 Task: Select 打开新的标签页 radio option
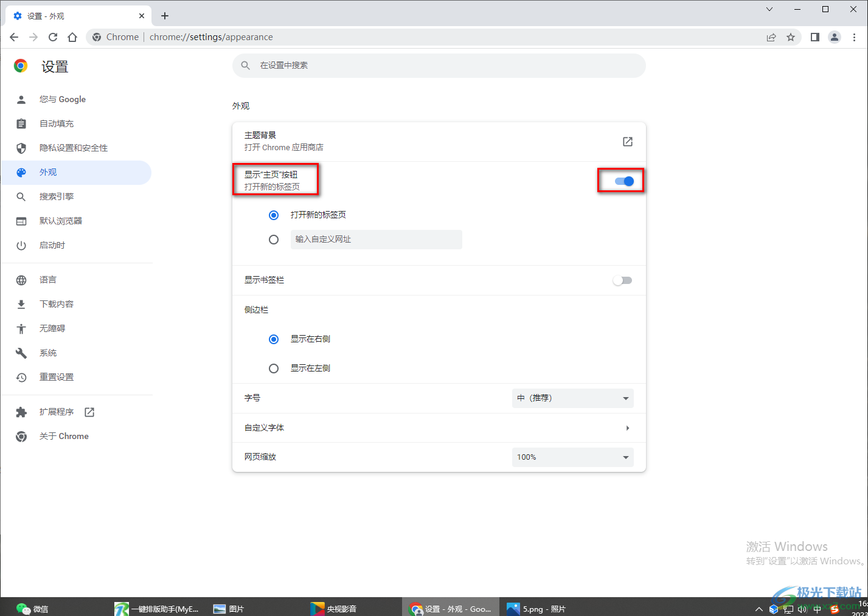(x=274, y=215)
